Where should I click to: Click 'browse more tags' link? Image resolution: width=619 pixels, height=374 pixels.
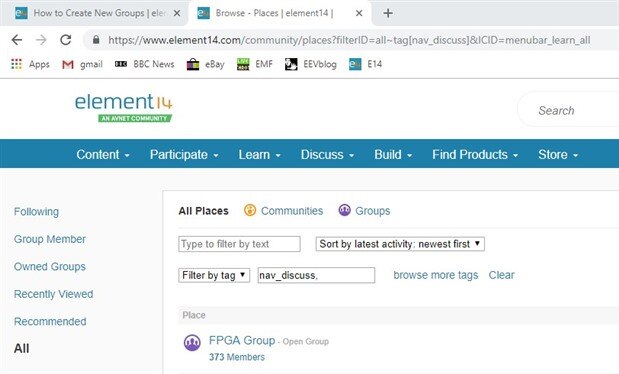pyautogui.click(x=436, y=275)
